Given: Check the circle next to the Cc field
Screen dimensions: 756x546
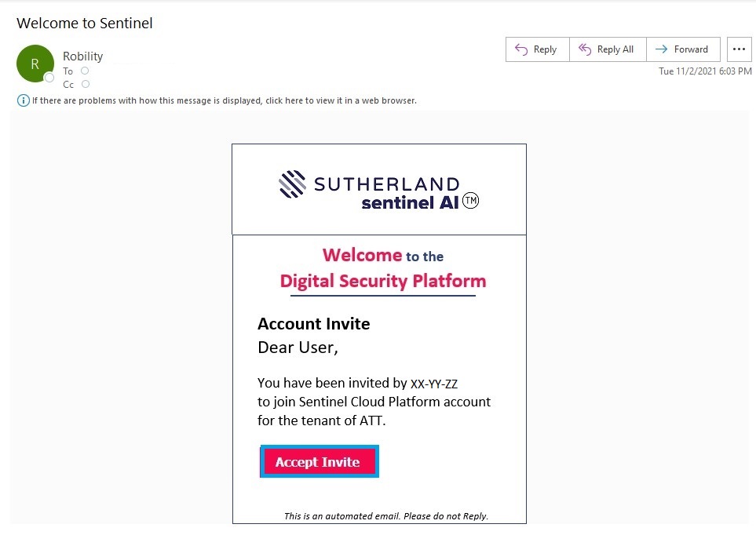Looking at the screenshot, I should pyautogui.click(x=84, y=84).
